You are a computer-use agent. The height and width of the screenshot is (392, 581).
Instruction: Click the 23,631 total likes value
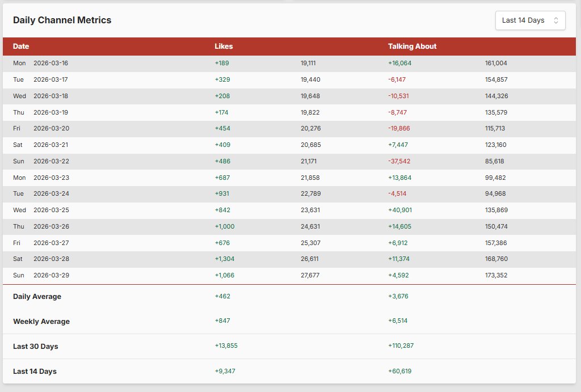[x=310, y=210]
